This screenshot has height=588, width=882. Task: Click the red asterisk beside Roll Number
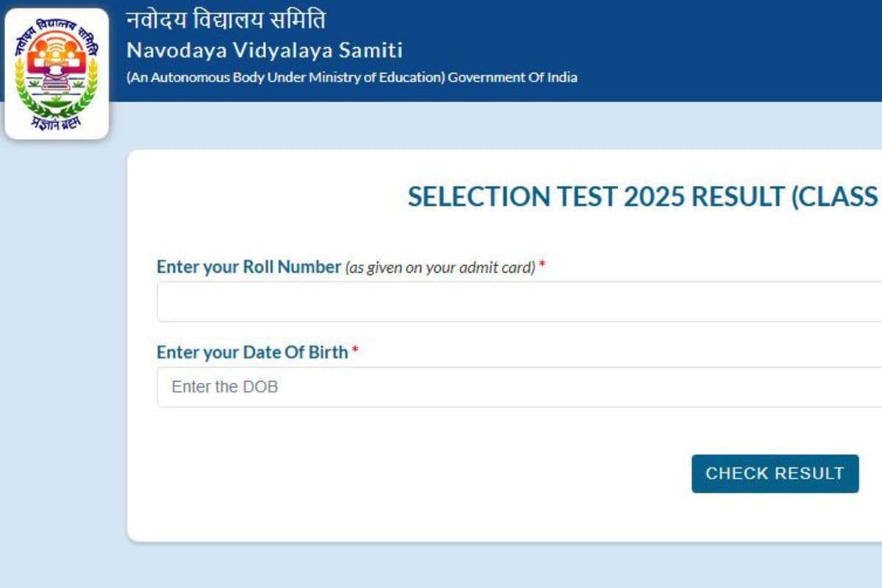pos(542,265)
